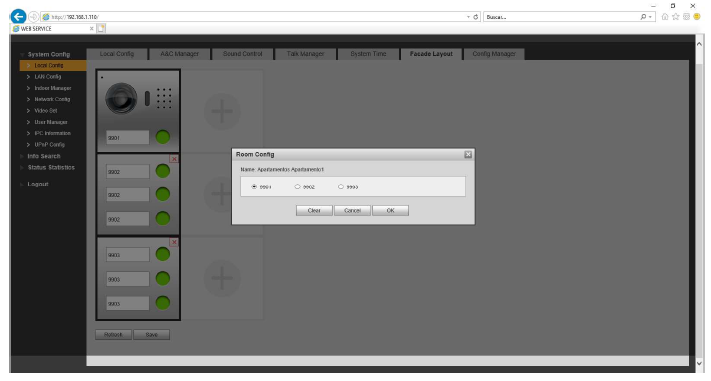The width and height of the screenshot is (711, 381).
Task: Remove the second module with red X icon
Action: point(174,159)
